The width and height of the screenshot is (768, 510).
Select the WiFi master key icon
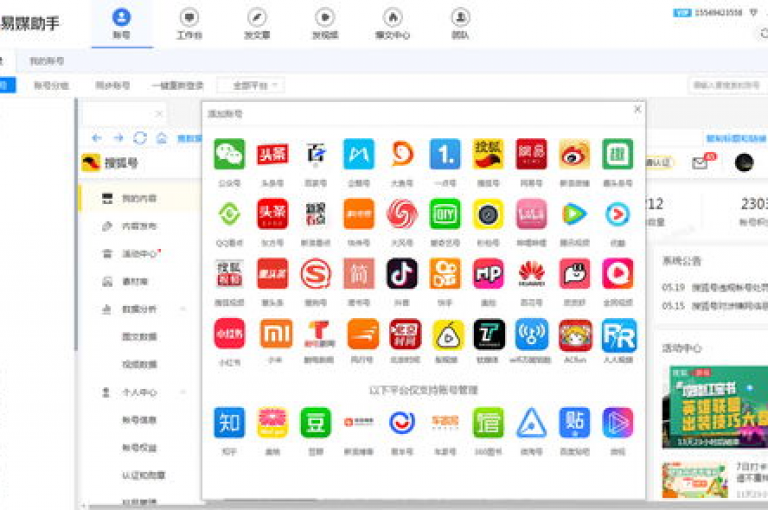(531, 335)
